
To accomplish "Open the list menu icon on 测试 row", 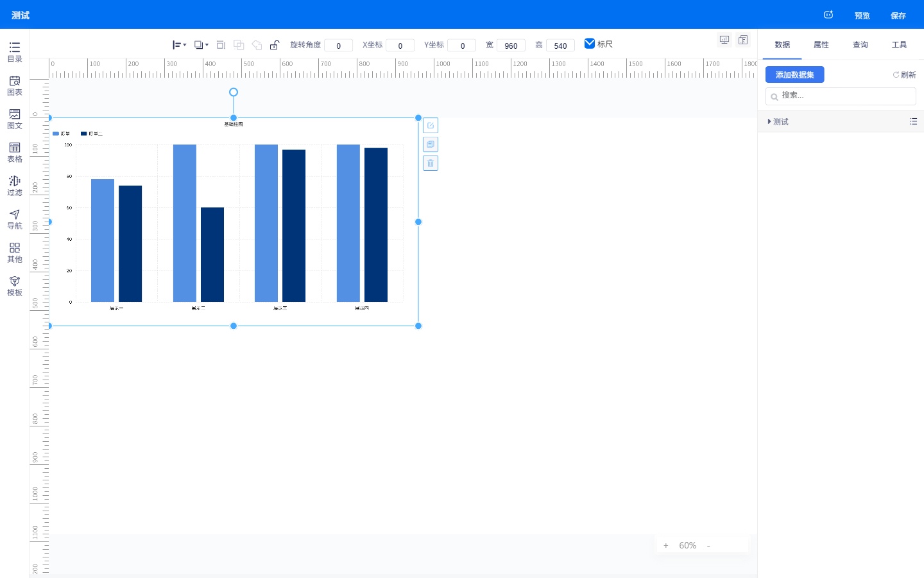I will (x=913, y=121).
